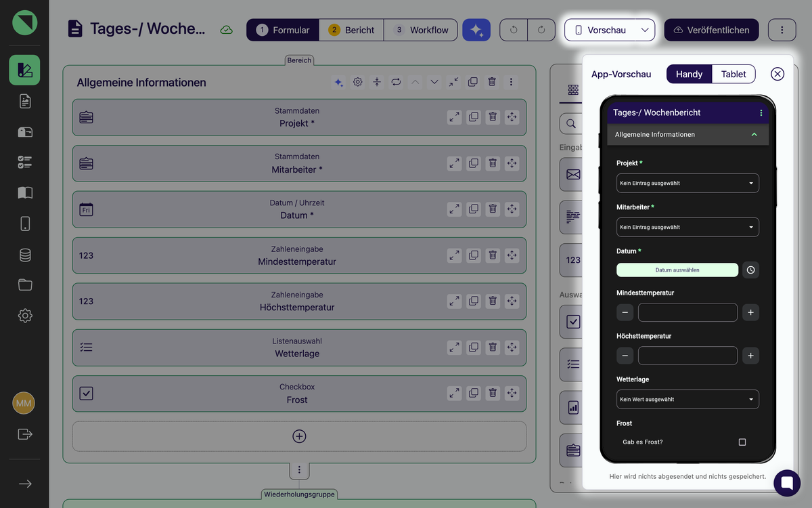Image resolution: width=812 pixels, height=508 pixels.
Task: Switch to the Workflow step
Action: tap(420, 30)
